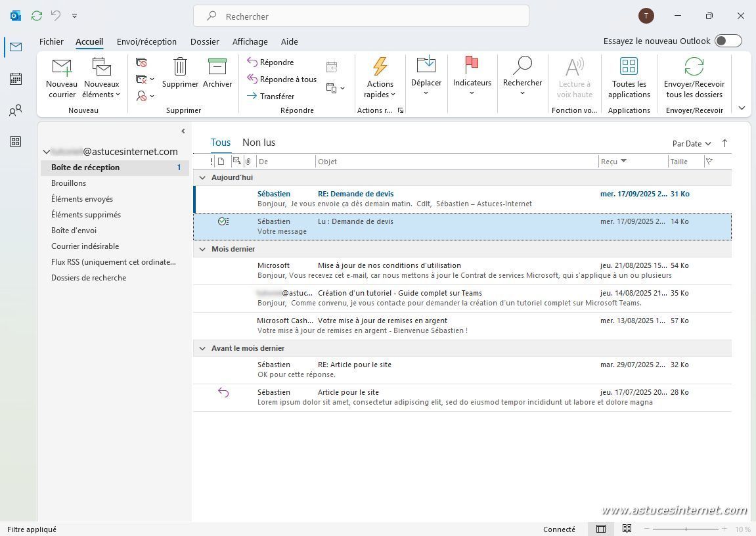Viewport: 756px width, 536px height.
Task: Open the Calendar view in the sidebar
Action: (16, 79)
